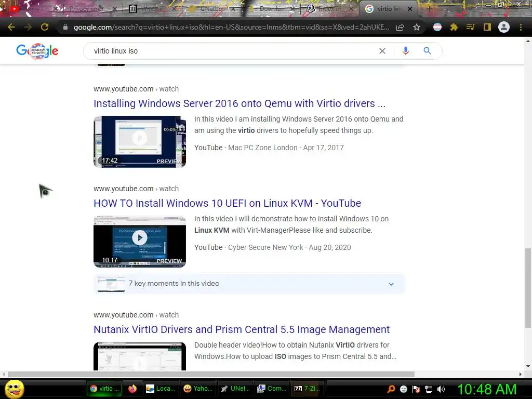Share this page icon in address bar
Viewport: 532px width, 399px height.
(x=400, y=27)
